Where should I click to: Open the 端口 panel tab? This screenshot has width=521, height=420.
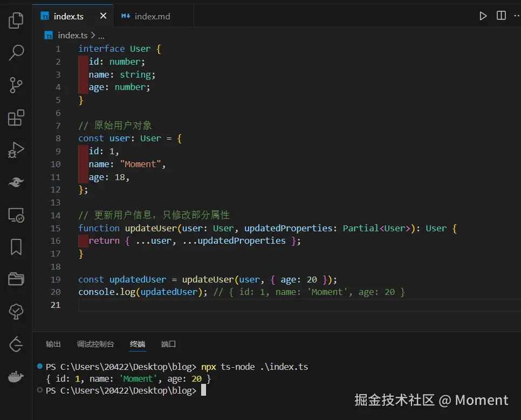coord(168,344)
